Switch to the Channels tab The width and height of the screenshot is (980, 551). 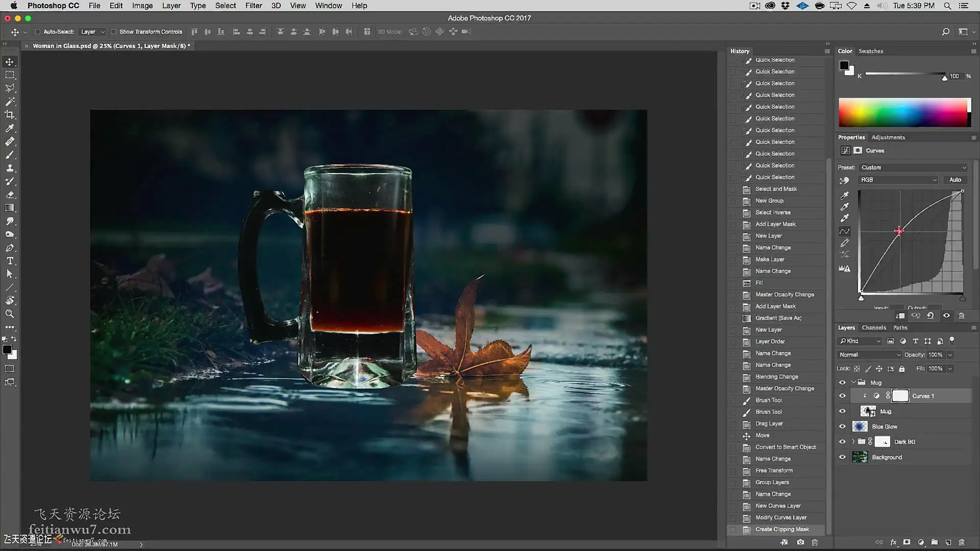(x=873, y=328)
